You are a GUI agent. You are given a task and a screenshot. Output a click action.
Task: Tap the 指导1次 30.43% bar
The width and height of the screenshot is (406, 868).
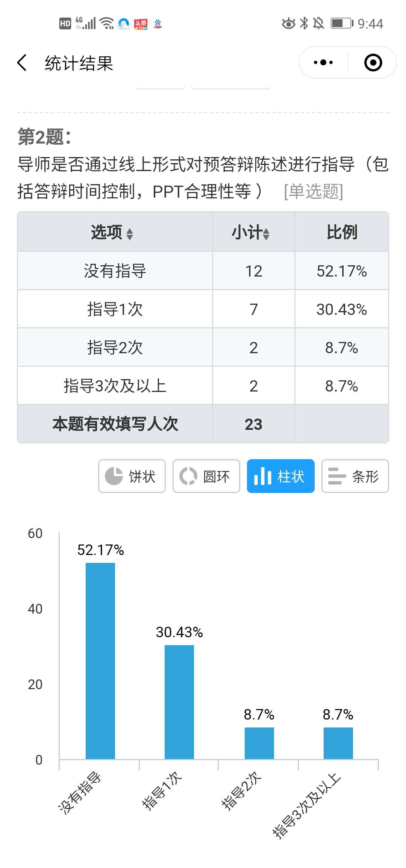179,702
